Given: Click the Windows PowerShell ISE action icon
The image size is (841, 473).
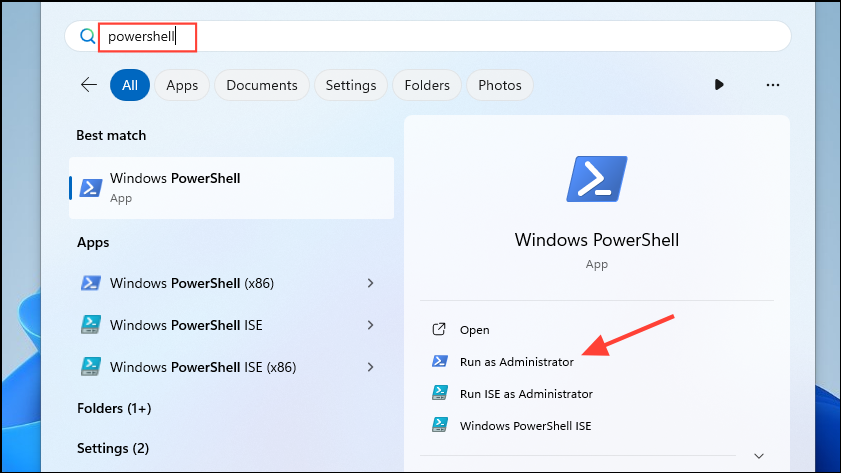Looking at the screenshot, I should [440, 425].
